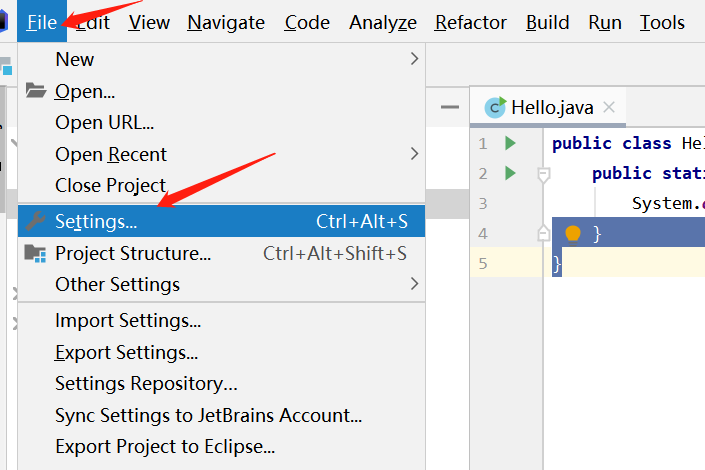
Task: Click line number 5 in the gutter
Action: pos(483,264)
